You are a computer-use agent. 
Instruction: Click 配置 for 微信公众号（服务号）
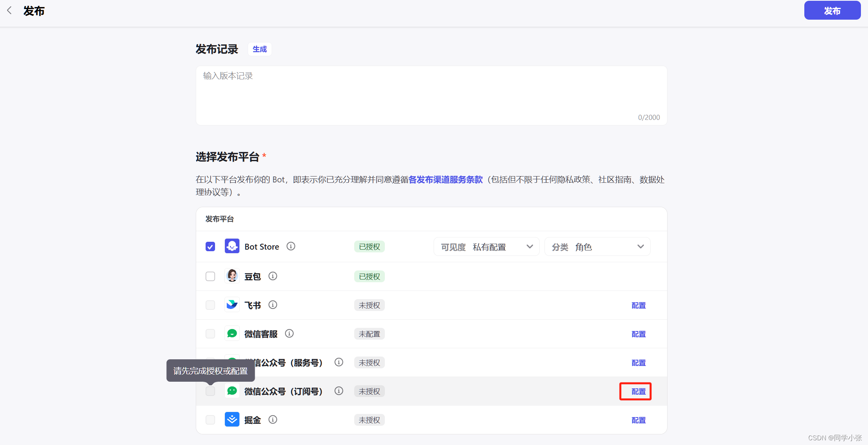coord(638,363)
